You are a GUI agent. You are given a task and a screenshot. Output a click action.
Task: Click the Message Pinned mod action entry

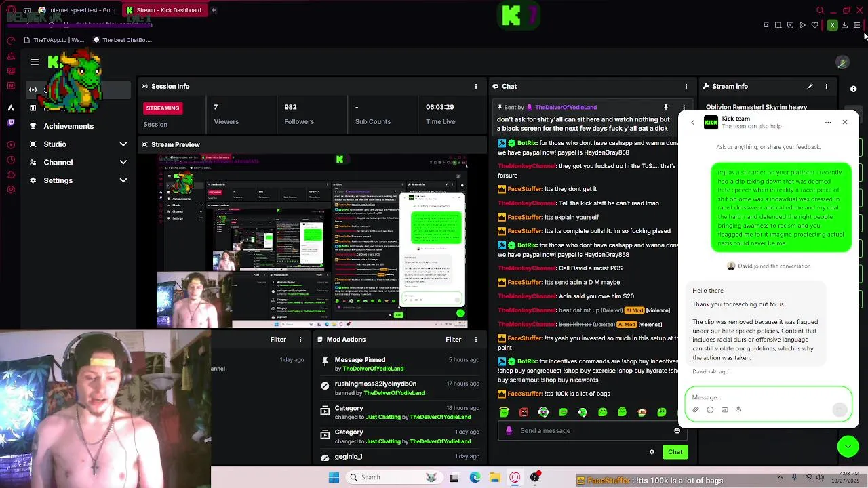(x=400, y=365)
